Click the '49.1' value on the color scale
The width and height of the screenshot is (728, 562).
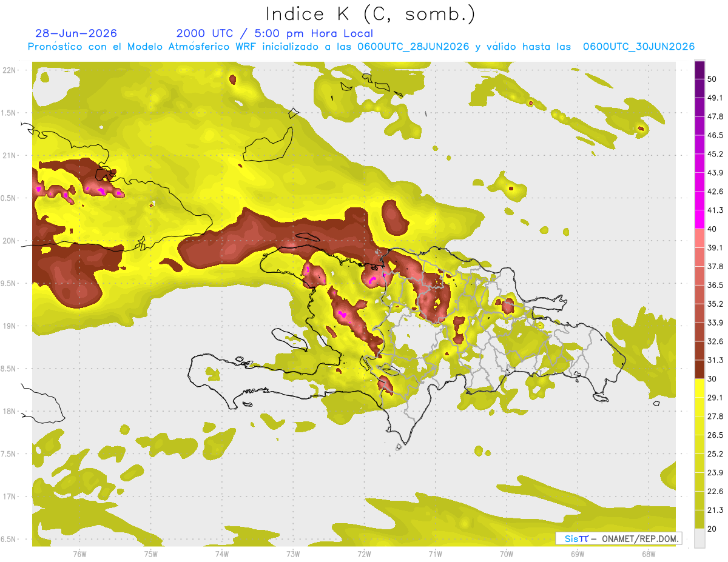click(x=715, y=98)
